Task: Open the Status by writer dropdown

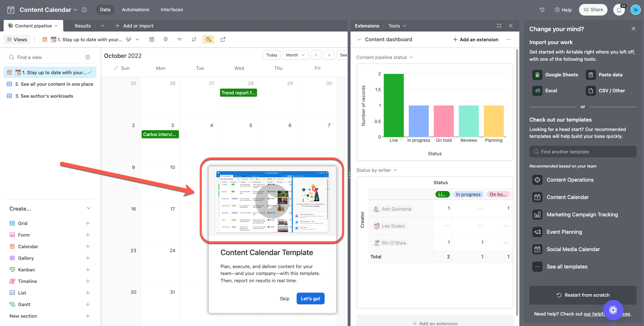Action: click(395, 170)
